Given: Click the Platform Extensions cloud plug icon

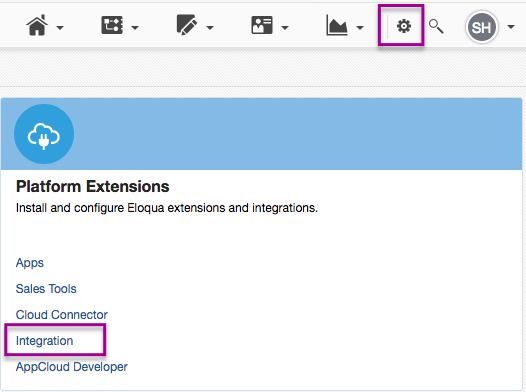Looking at the screenshot, I should coord(44,134).
